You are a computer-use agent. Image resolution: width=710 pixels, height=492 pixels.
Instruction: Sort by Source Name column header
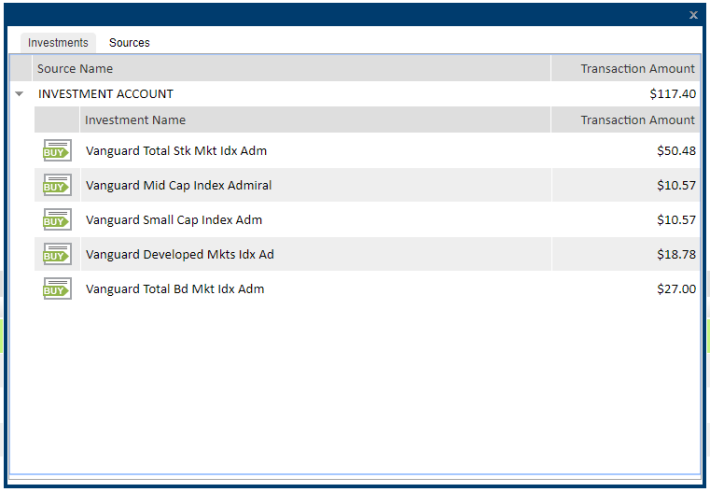[291, 68]
